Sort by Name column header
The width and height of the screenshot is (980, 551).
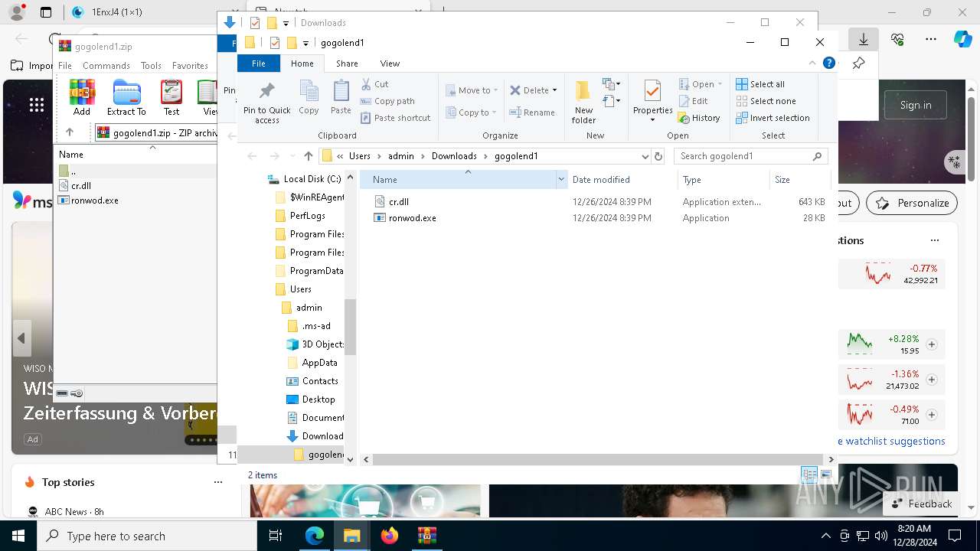click(x=458, y=180)
